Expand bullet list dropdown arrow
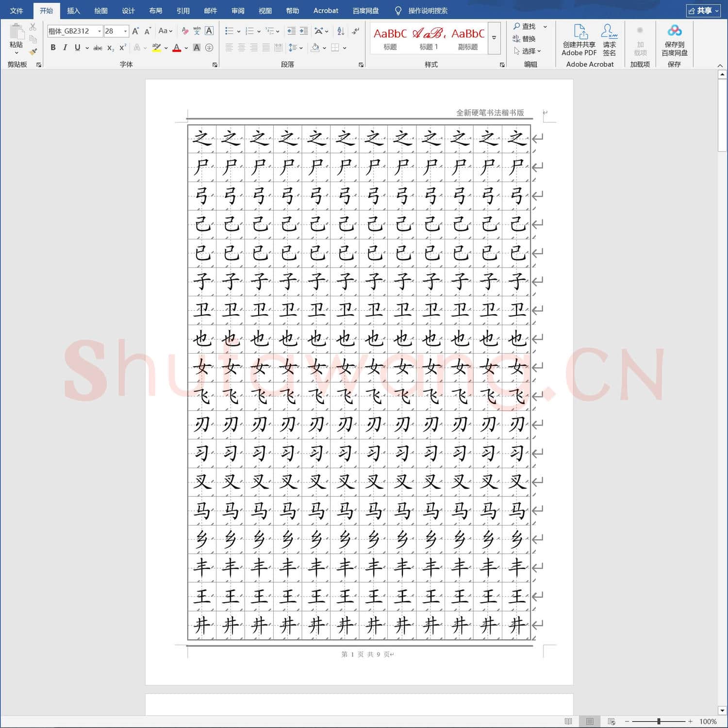 pyautogui.click(x=238, y=32)
